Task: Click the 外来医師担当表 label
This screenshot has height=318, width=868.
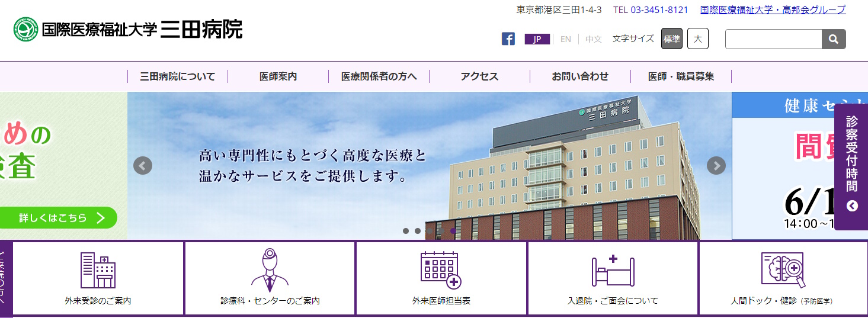Action: click(441, 301)
